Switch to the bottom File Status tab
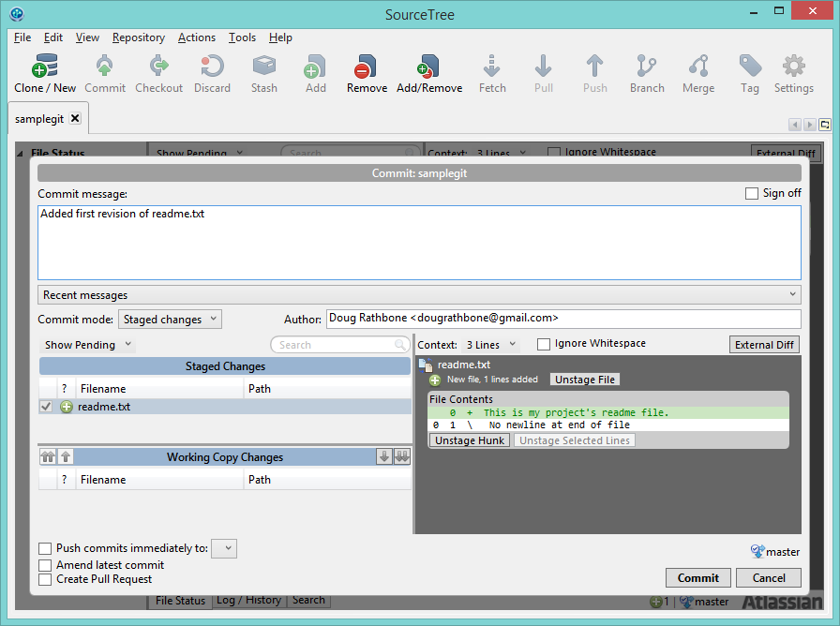 180,601
